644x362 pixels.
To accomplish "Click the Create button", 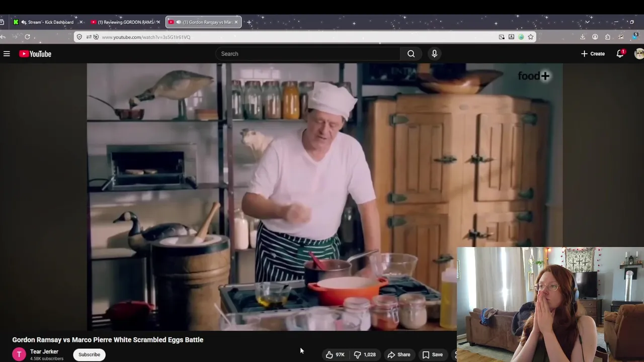I will pyautogui.click(x=593, y=54).
